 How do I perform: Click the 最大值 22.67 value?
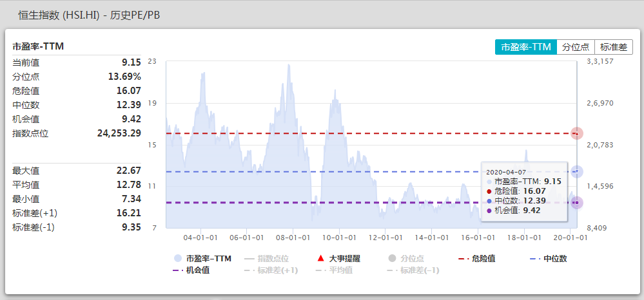pos(129,171)
